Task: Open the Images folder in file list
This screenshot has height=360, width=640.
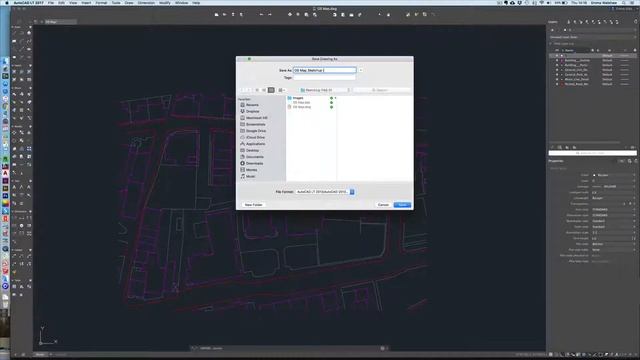Action: coord(298,98)
